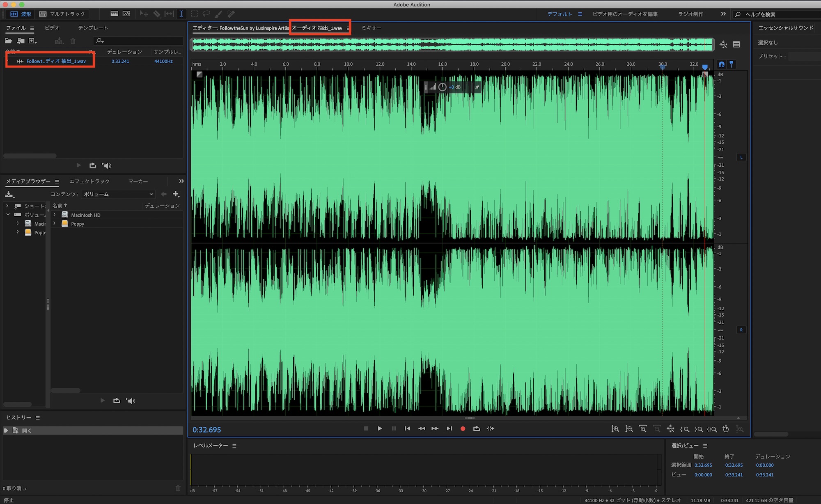This screenshot has width=821, height=504.
Task: Toggle the right channel R button
Action: click(741, 330)
